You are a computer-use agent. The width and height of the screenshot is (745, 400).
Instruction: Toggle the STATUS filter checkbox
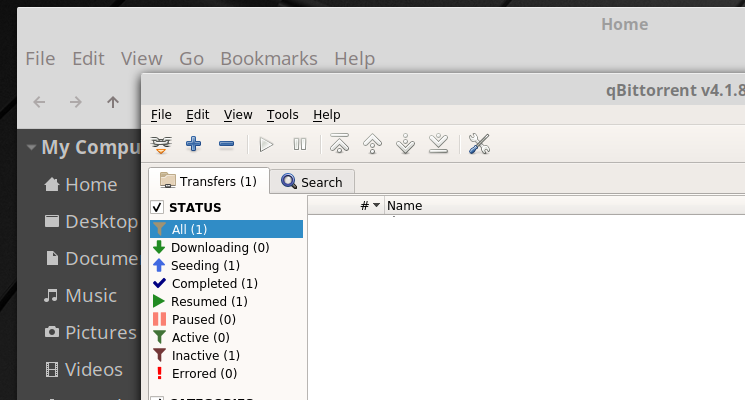[157, 208]
